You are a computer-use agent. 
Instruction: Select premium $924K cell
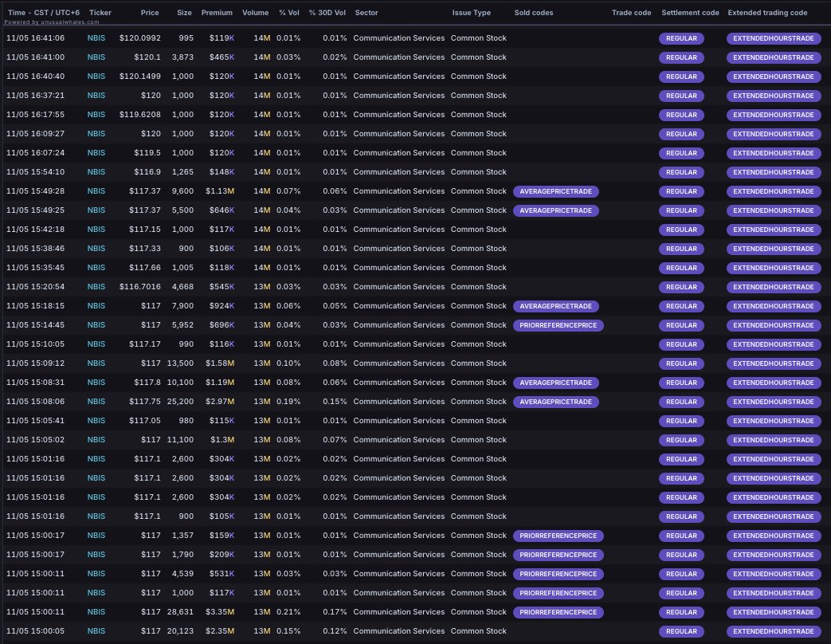221,306
